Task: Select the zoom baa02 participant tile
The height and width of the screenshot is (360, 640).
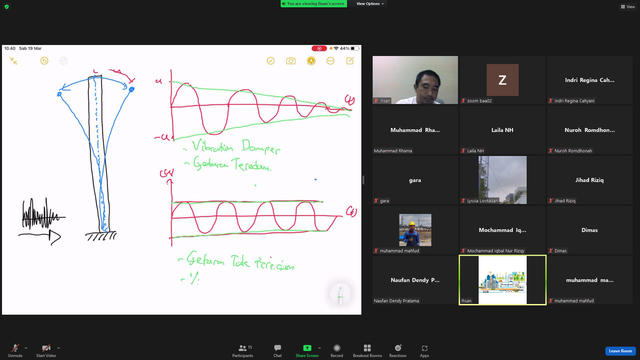Action: [502, 80]
